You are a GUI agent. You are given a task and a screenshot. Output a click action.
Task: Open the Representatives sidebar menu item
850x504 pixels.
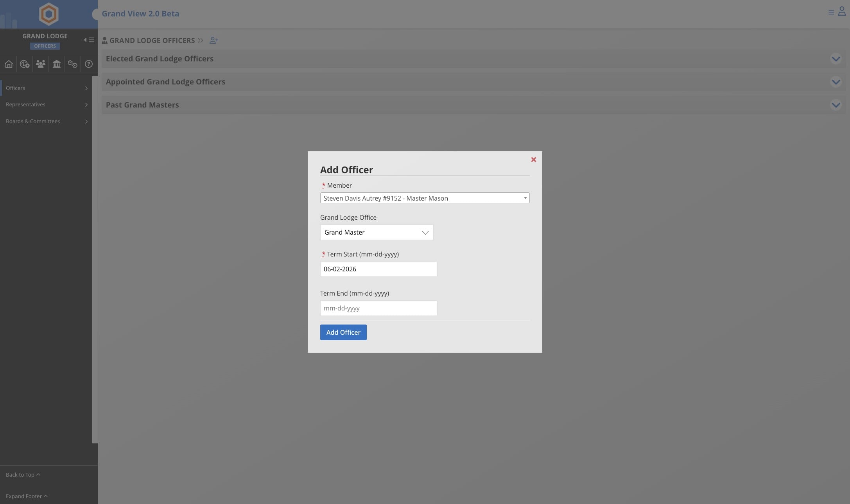tap(46, 104)
